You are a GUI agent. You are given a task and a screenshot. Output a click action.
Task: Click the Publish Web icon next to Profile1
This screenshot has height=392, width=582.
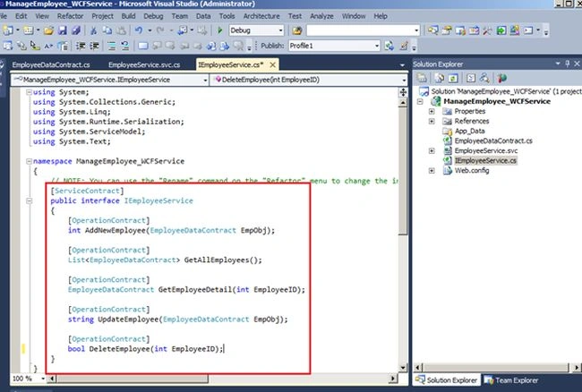click(x=389, y=46)
